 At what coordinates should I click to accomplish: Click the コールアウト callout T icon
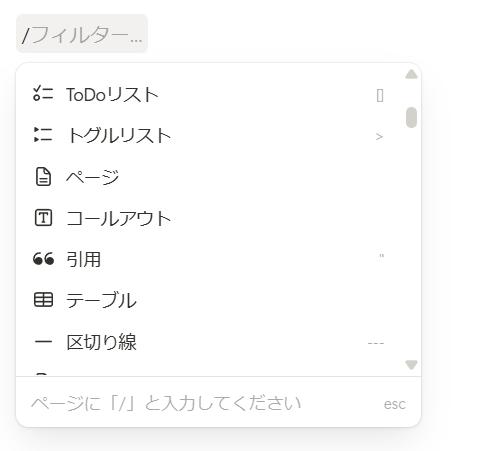[43, 218]
